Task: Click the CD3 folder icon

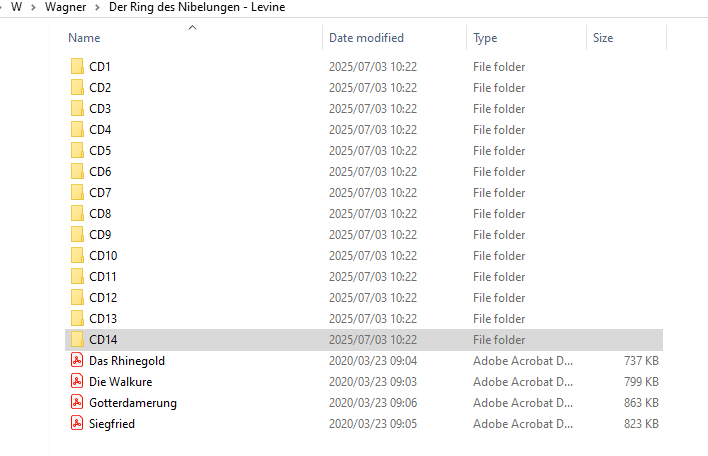Action: coord(77,109)
